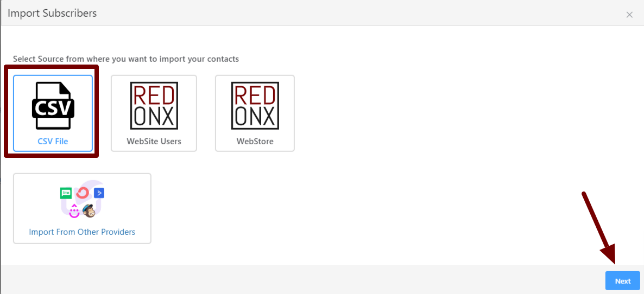Image resolution: width=644 pixels, height=294 pixels.
Task: Click the pink smiley Drip icon
Action: point(74,210)
